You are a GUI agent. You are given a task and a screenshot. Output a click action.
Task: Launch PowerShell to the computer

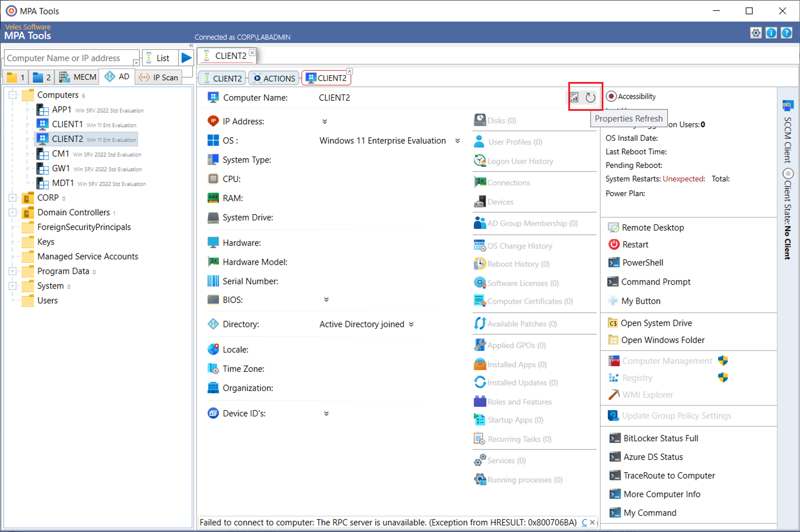tap(635, 263)
